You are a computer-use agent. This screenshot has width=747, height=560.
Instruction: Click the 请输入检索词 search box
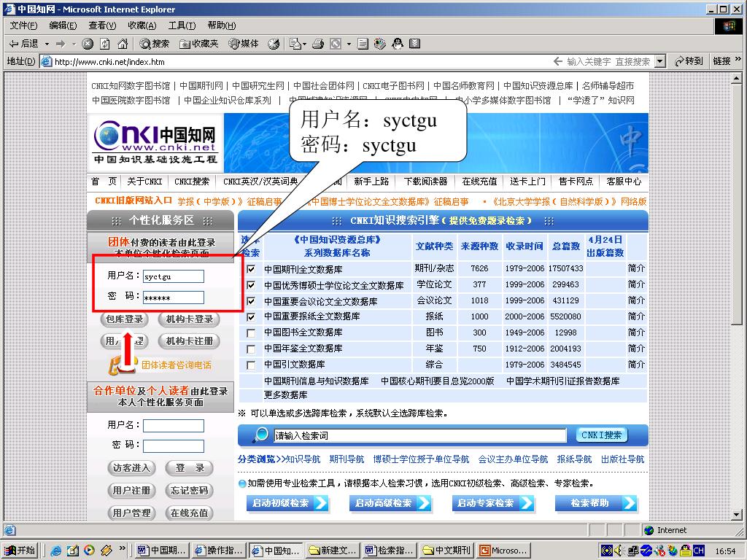click(x=419, y=435)
